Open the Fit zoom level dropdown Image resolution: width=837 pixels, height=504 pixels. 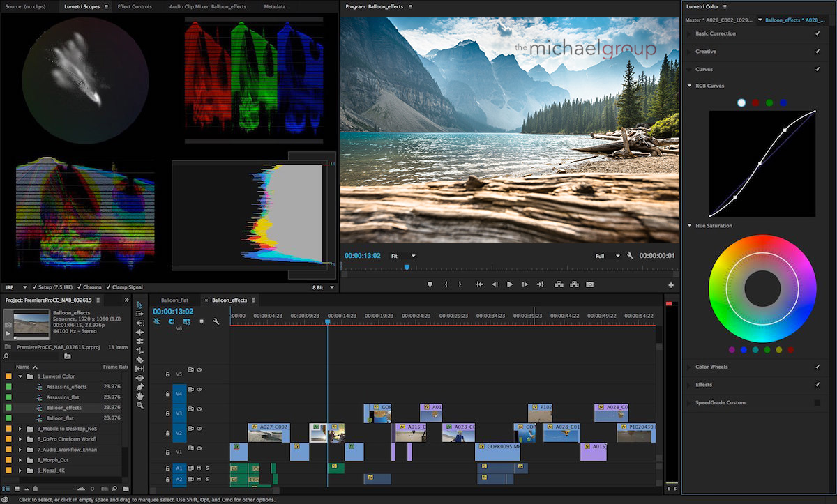coord(402,256)
